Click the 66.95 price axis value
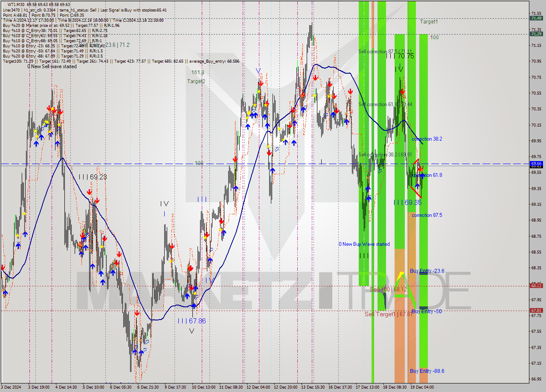Screen dimensions: 546x392 (536, 379)
